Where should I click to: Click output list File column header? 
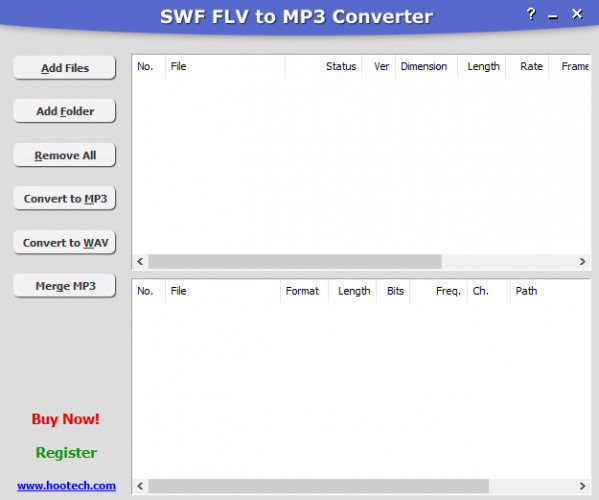click(x=223, y=291)
